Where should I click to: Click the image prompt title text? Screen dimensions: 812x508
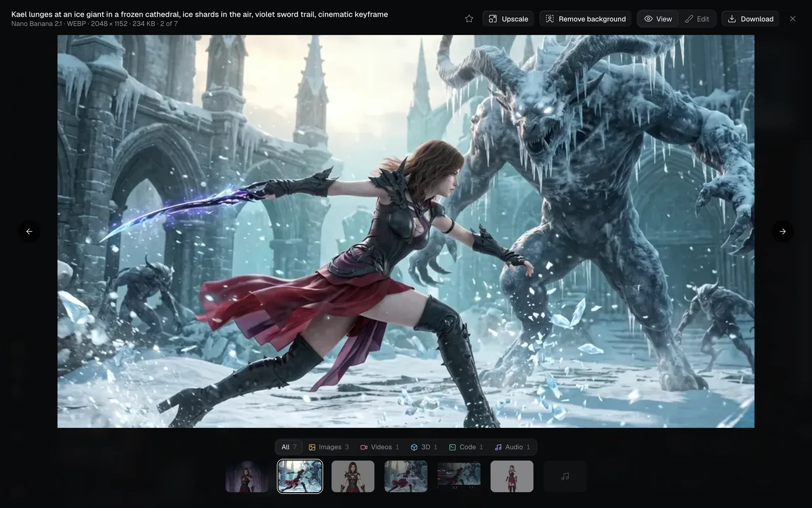tap(199, 14)
